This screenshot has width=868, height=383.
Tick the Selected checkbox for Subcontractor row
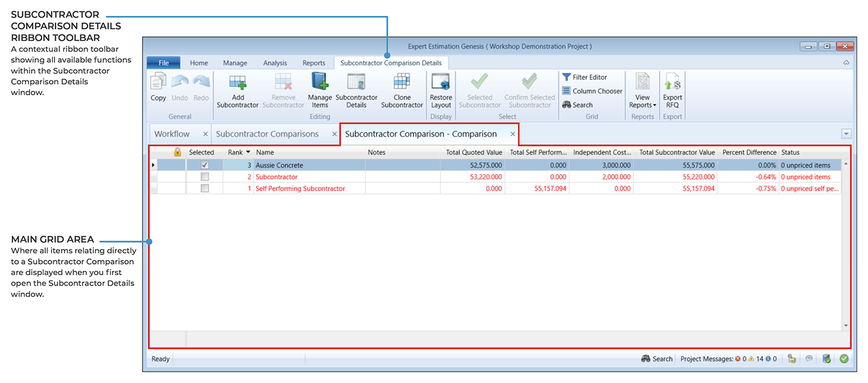click(205, 177)
